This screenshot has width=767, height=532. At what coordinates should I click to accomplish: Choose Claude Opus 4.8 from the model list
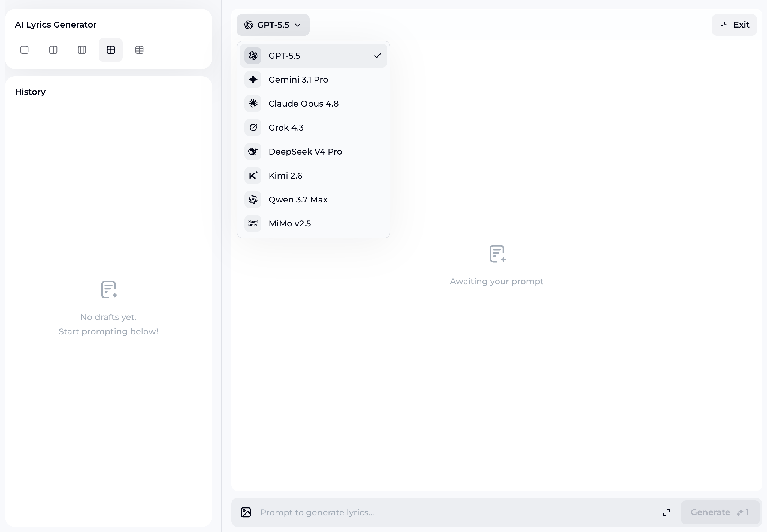313,104
